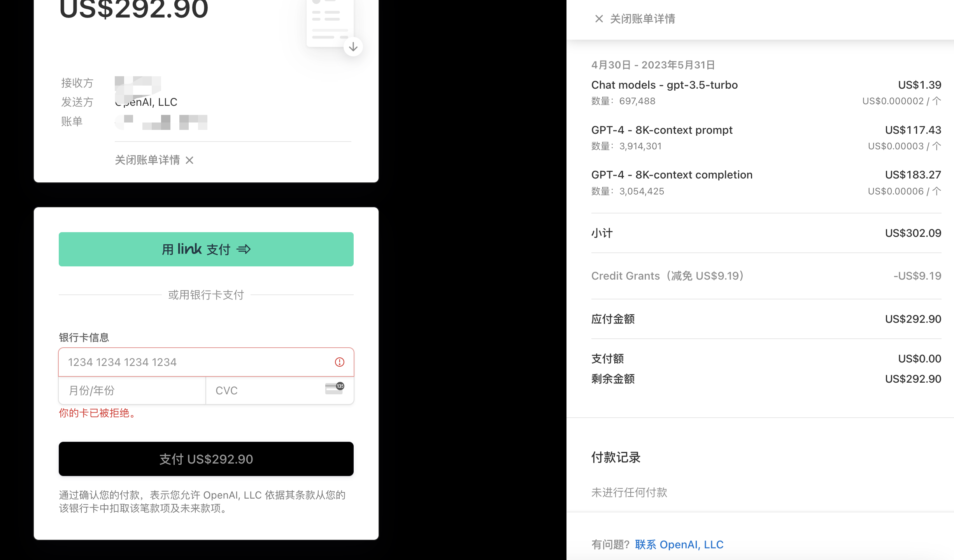Viewport: 954px width, 560px height.
Task: Click 关闭账单详情 label in right panel header
Action: (x=642, y=19)
